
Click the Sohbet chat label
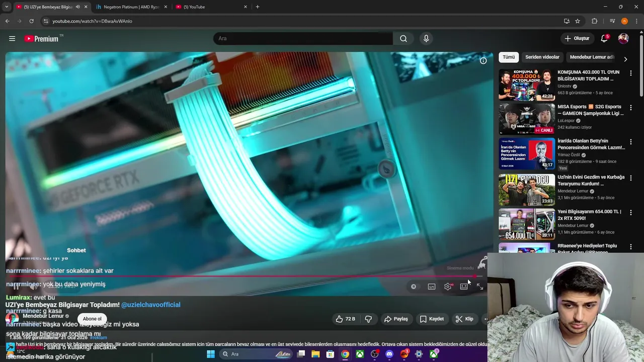pos(76,250)
